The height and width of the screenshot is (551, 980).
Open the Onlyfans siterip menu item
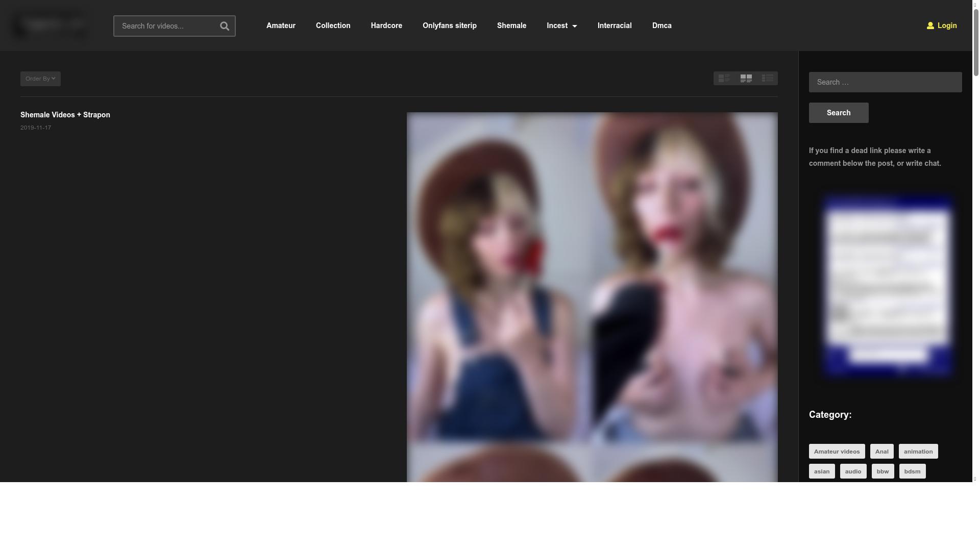pyautogui.click(x=449, y=26)
